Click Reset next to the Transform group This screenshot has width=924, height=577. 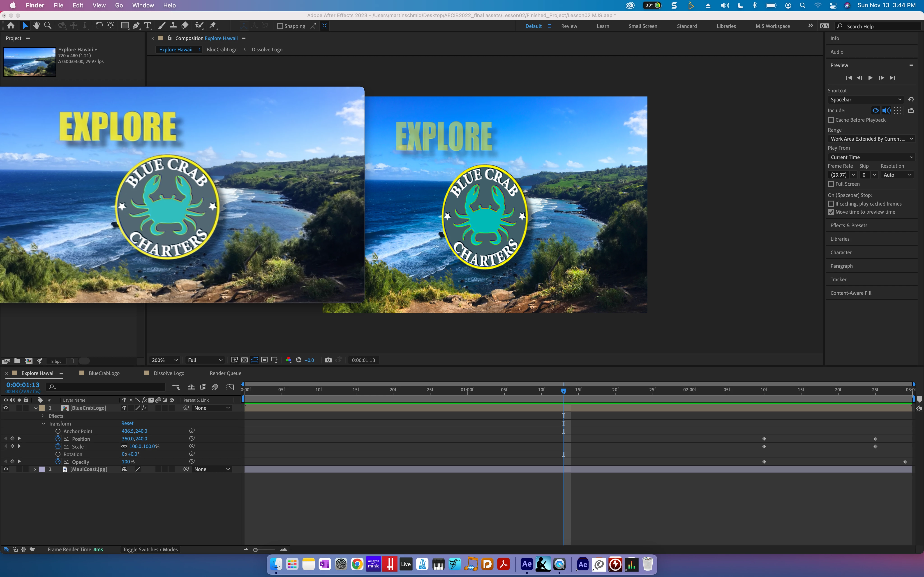click(x=127, y=423)
